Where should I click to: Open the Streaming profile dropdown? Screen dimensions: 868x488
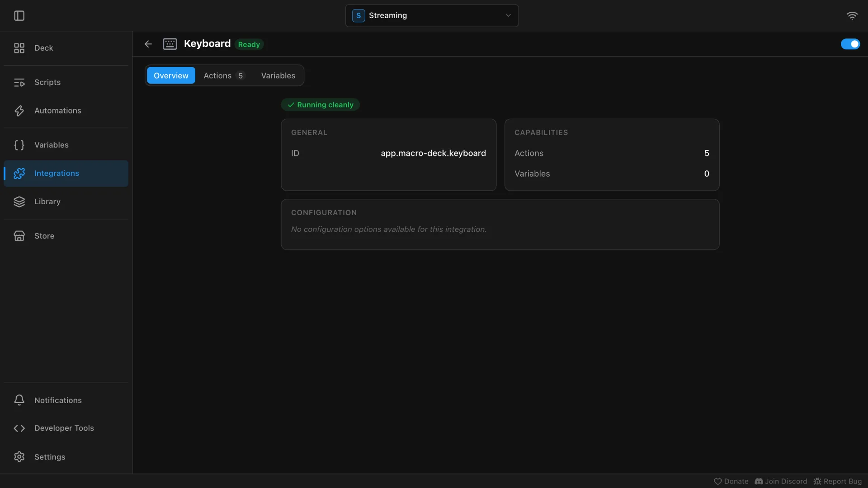pos(432,16)
